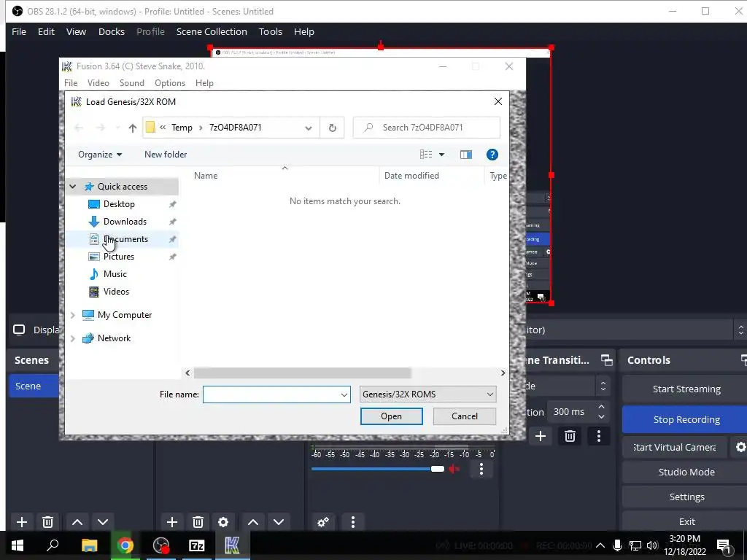Click Start Streaming in OBS Controls

click(x=686, y=389)
